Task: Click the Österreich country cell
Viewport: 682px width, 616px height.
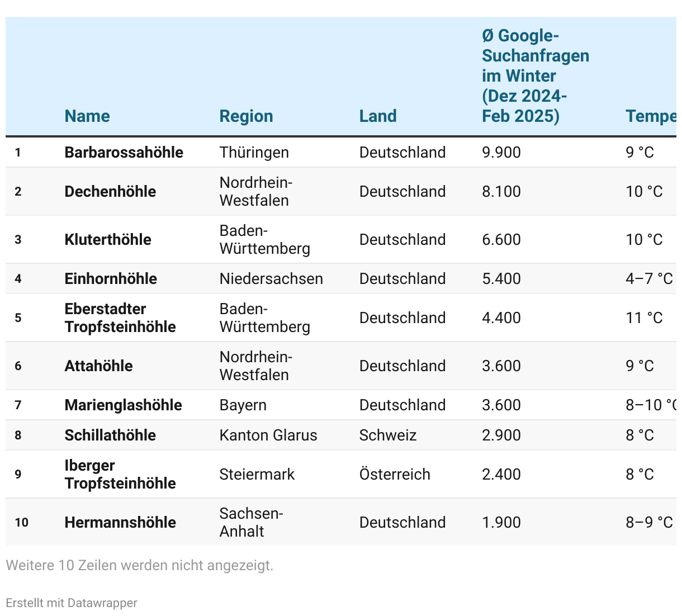Action: (x=395, y=474)
